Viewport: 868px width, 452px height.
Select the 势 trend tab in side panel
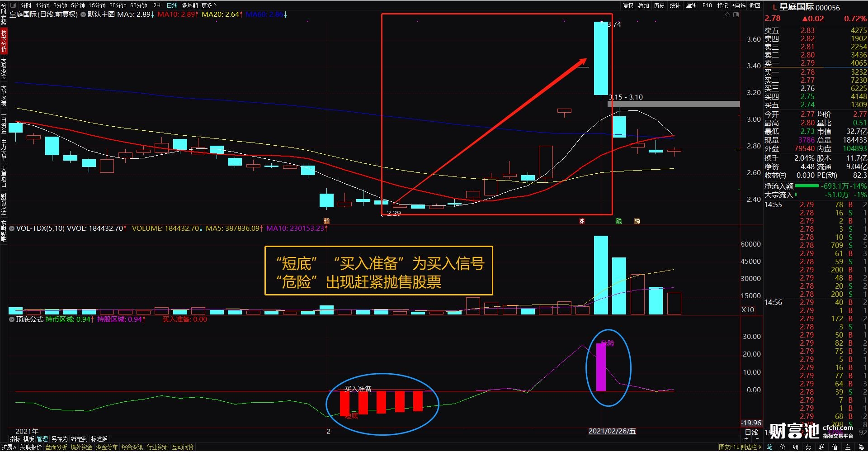809,447
